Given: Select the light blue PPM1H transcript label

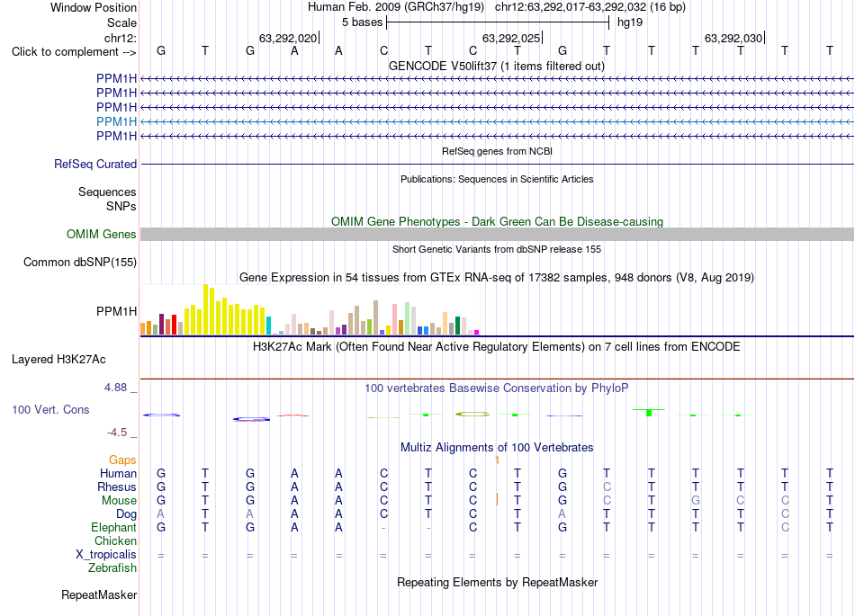Looking at the screenshot, I should pos(117,121).
